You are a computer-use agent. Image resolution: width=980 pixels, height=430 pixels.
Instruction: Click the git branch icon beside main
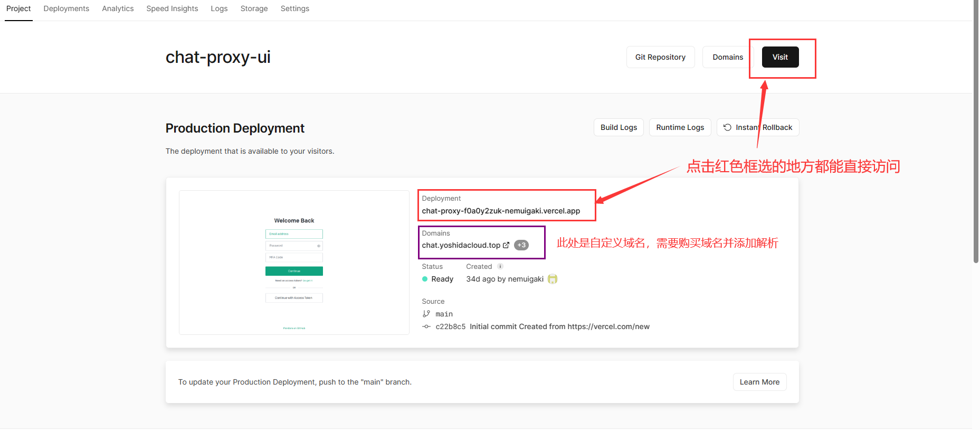coord(426,314)
